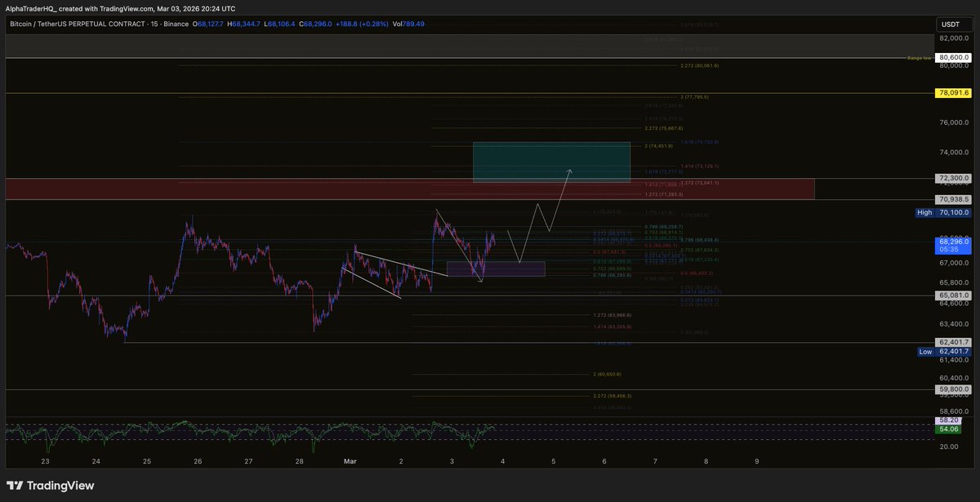Click date 9 on the time axis
The height and width of the screenshot is (502, 980).
pyautogui.click(x=757, y=461)
